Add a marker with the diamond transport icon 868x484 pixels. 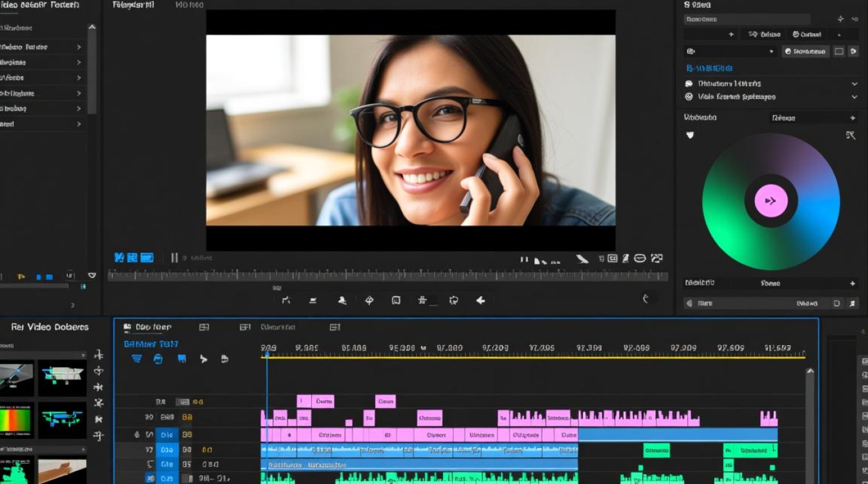click(369, 300)
